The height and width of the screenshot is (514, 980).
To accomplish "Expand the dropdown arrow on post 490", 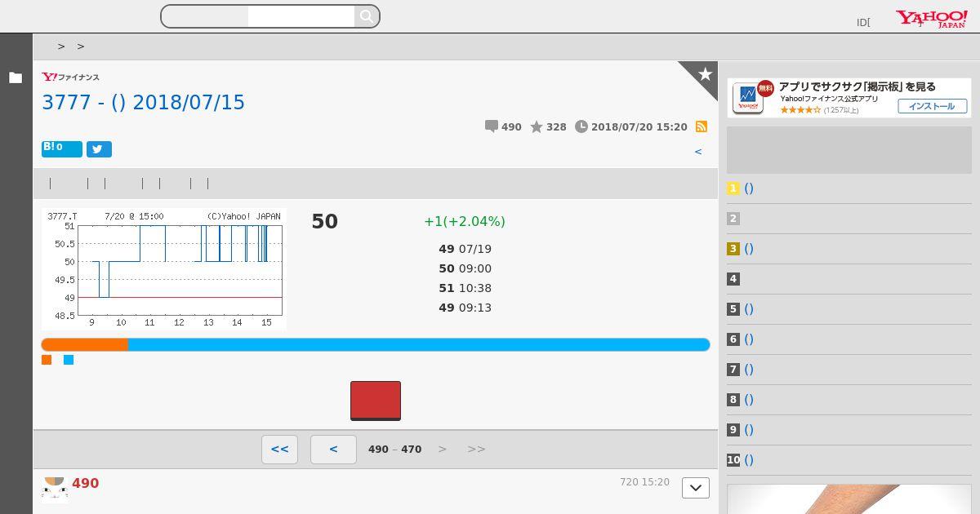I will click(696, 488).
